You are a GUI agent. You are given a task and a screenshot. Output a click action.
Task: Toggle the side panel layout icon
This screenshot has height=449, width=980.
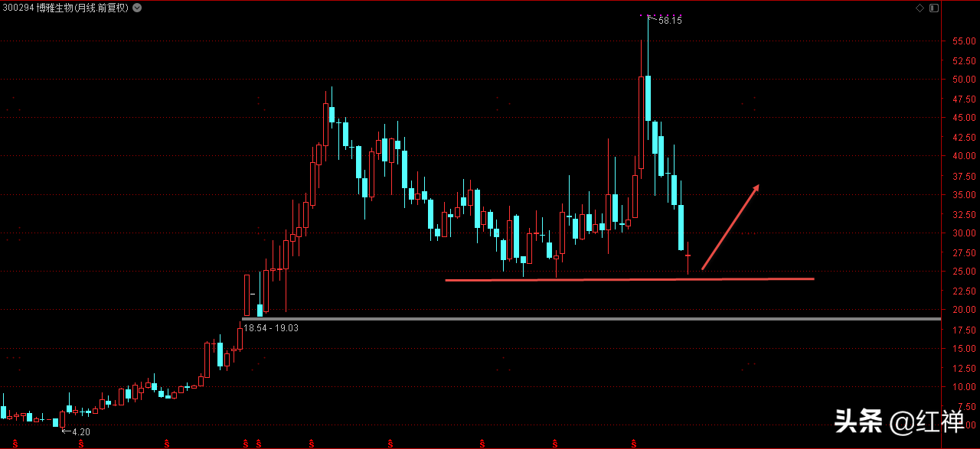pyautogui.click(x=933, y=8)
